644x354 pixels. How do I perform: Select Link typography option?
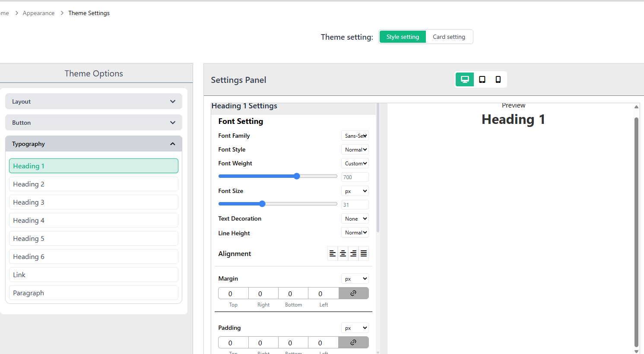pyautogui.click(x=94, y=275)
